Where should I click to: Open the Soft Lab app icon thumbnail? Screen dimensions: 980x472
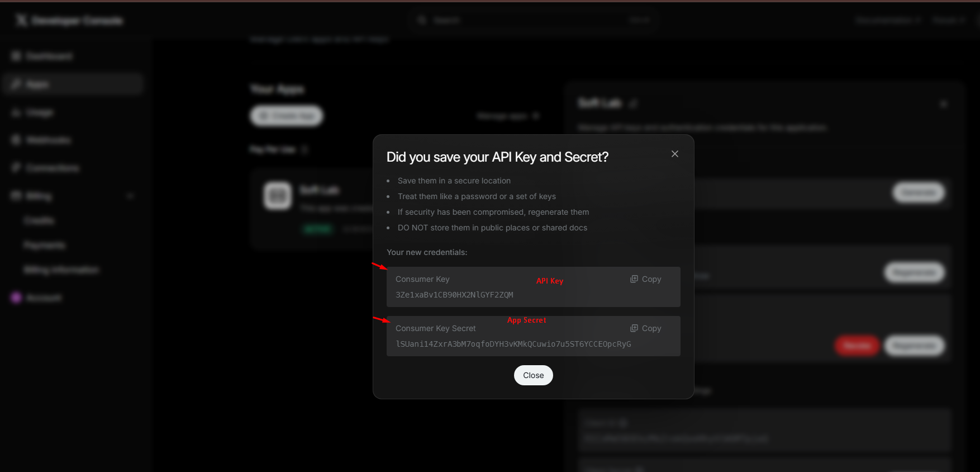278,196
